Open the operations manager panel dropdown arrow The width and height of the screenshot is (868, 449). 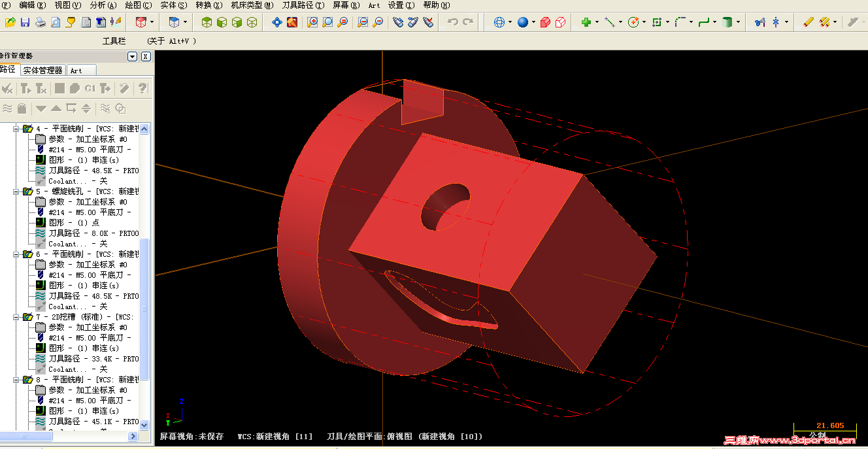pos(133,57)
